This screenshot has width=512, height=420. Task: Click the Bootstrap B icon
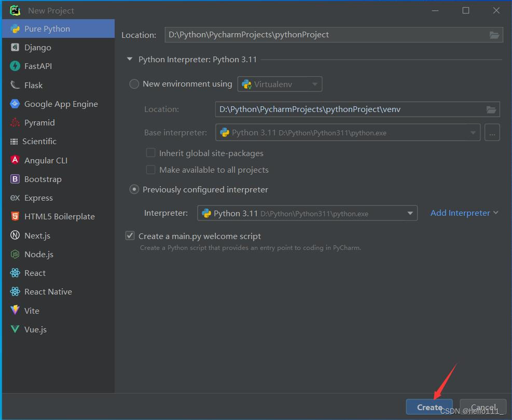click(x=15, y=179)
